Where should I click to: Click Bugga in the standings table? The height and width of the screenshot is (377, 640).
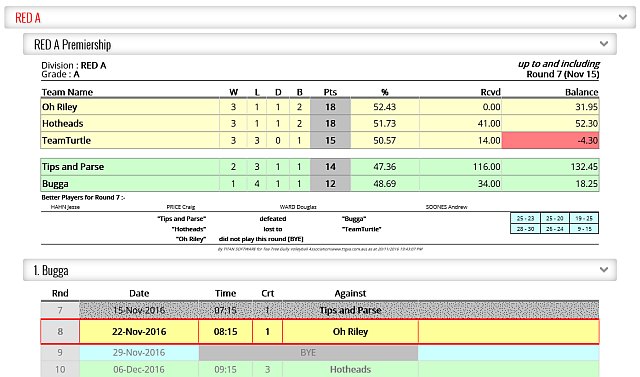[55, 184]
